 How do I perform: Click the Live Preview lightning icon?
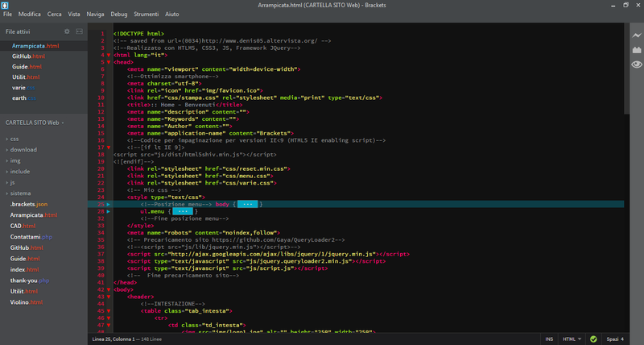636,35
